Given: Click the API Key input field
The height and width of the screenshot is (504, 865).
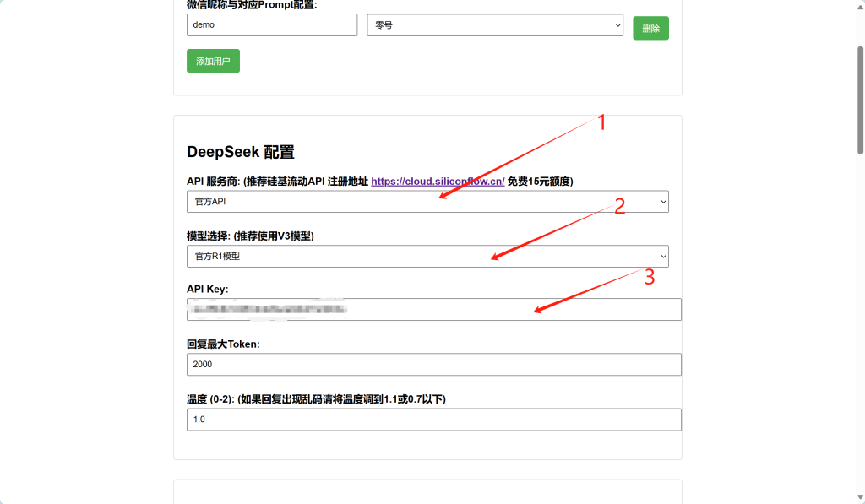Looking at the screenshot, I should click(x=434, y=309).
